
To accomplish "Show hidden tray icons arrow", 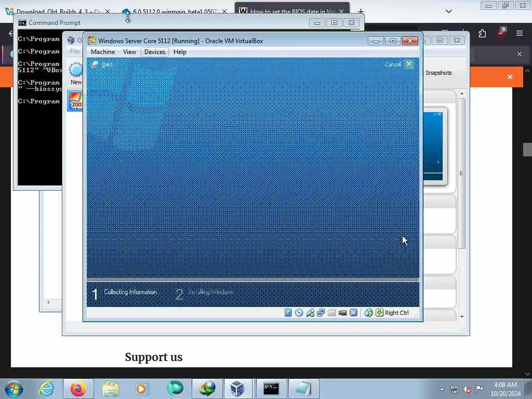I will tap(442, 389).
